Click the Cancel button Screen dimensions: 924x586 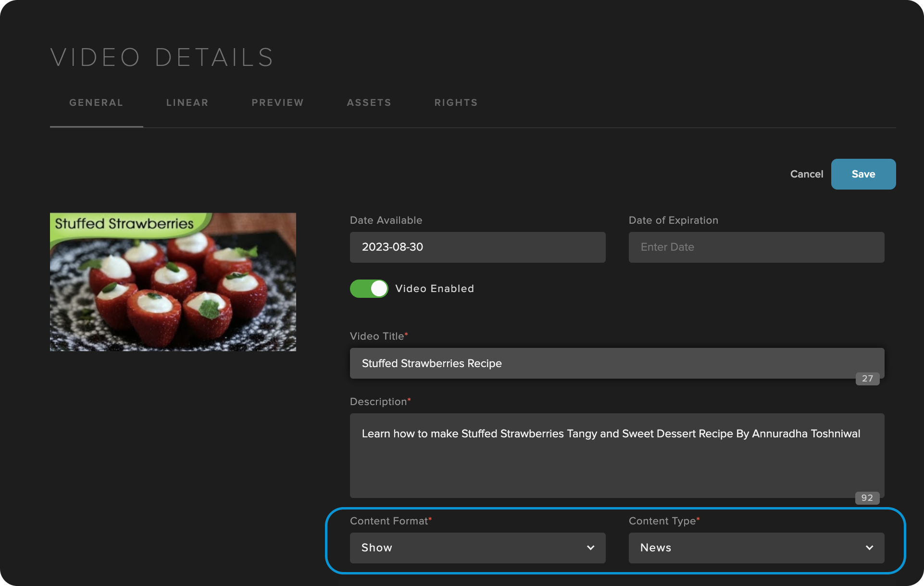click(807, 174)
